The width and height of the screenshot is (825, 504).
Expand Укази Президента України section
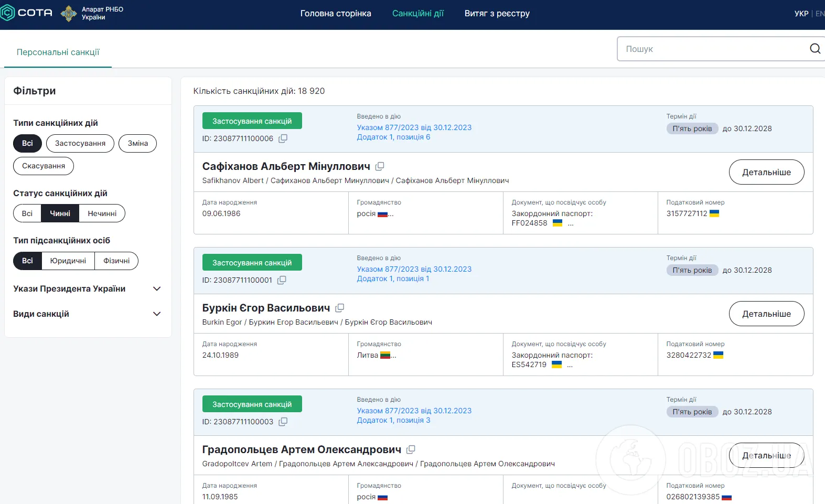(156, 289)
